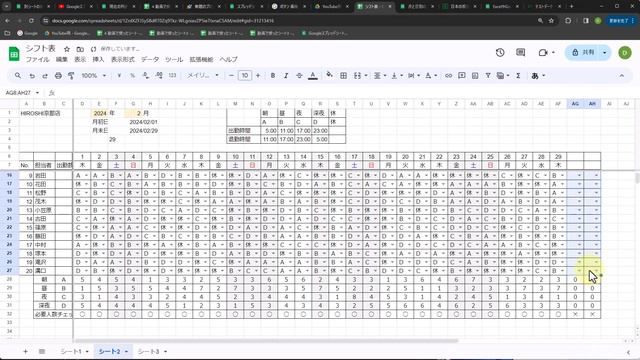Open the データ menu
The width and height of the screenshot is (640, 360).
[x=150, y=60]
